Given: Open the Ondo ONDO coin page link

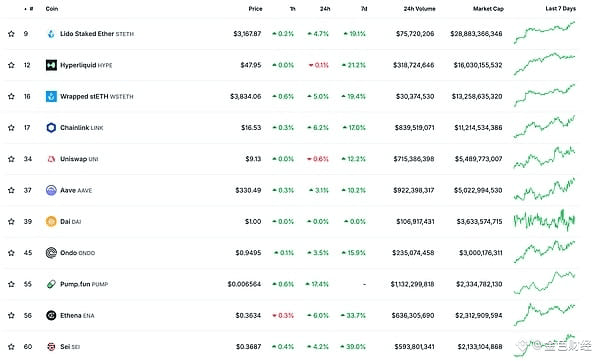Looking at the screenshot, I should tap(77, 253).
